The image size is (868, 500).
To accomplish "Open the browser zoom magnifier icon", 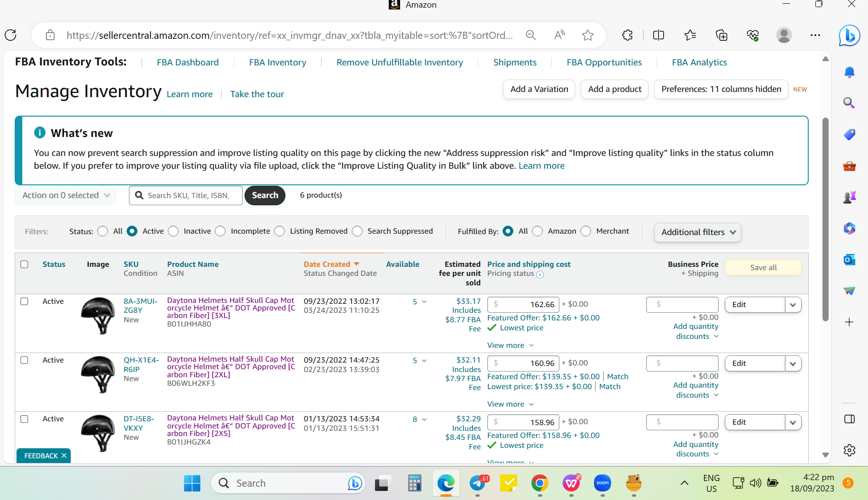I will (x=531, y=35).
